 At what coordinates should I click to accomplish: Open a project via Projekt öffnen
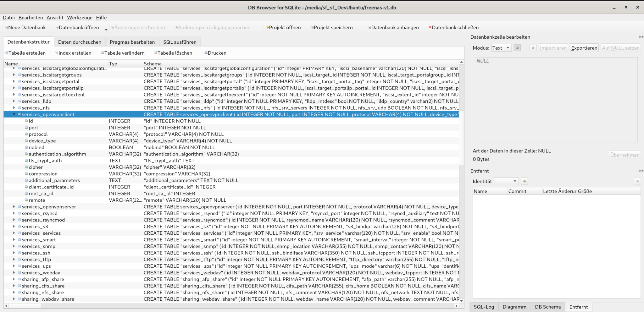click(x=284, y=27)
